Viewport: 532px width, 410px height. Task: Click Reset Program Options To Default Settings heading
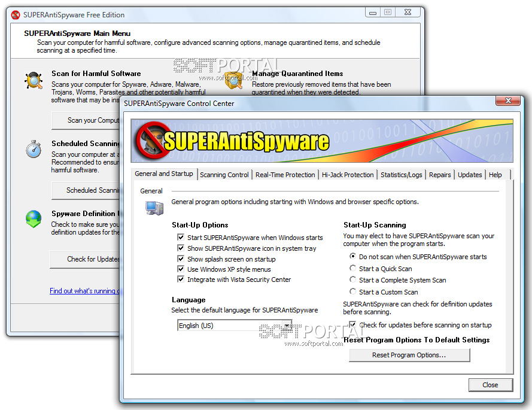coord(417,340)
